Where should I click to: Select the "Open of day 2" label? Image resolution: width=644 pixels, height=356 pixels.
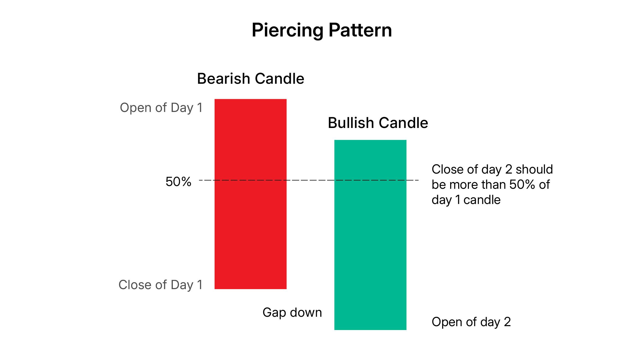pyautogui.click(x=471, y=322)
